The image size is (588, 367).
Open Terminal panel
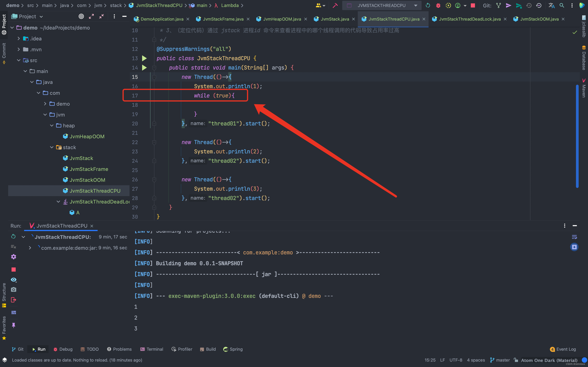pyautogui.click(x=153, y=349)
